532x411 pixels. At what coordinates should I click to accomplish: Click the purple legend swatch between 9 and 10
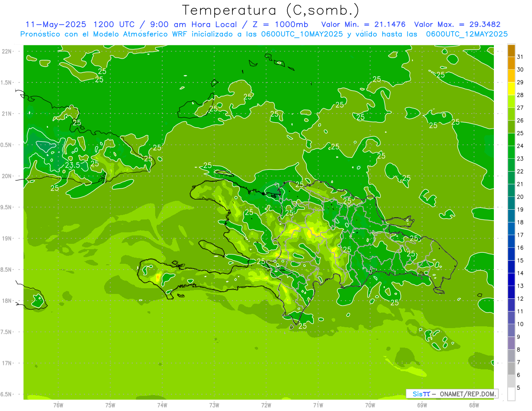(511, 331)
